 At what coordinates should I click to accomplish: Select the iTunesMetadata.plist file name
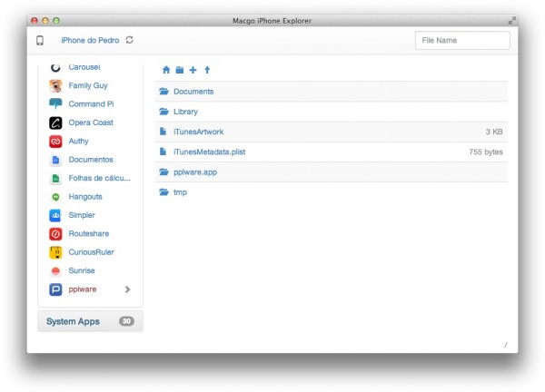coord(209,152)
